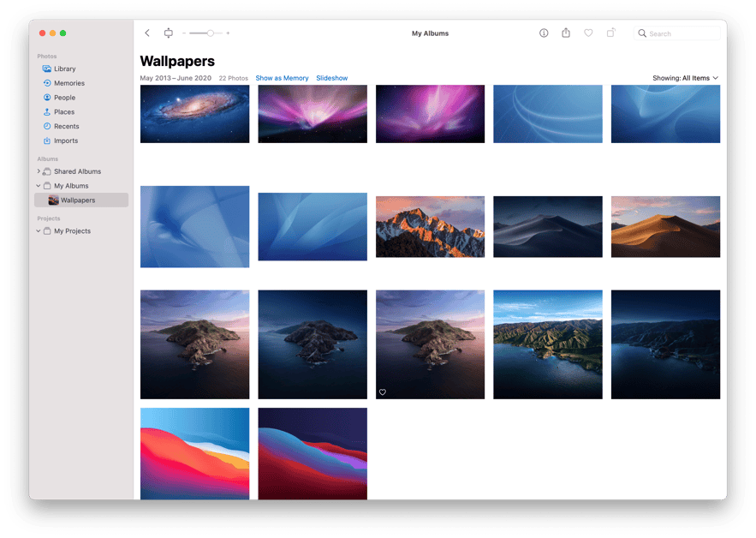
Task: Go back with the toolbar back arrow
Action: point(147,33)
